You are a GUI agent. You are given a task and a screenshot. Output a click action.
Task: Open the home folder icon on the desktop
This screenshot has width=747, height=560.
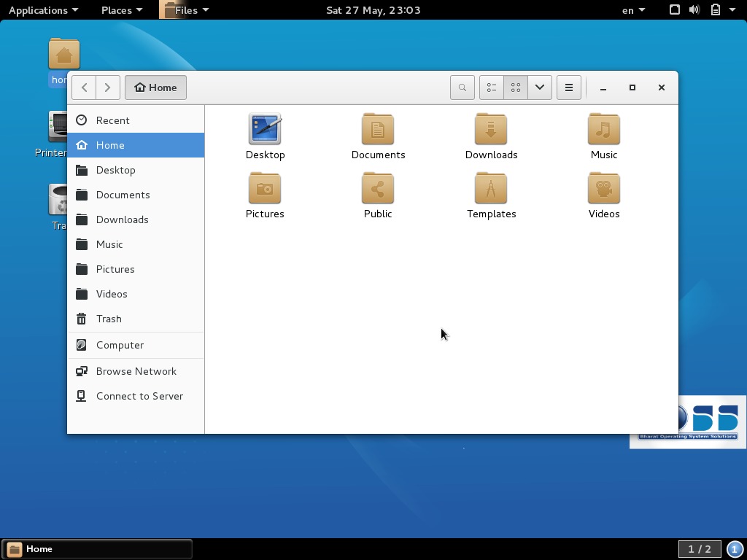point(64,54)
